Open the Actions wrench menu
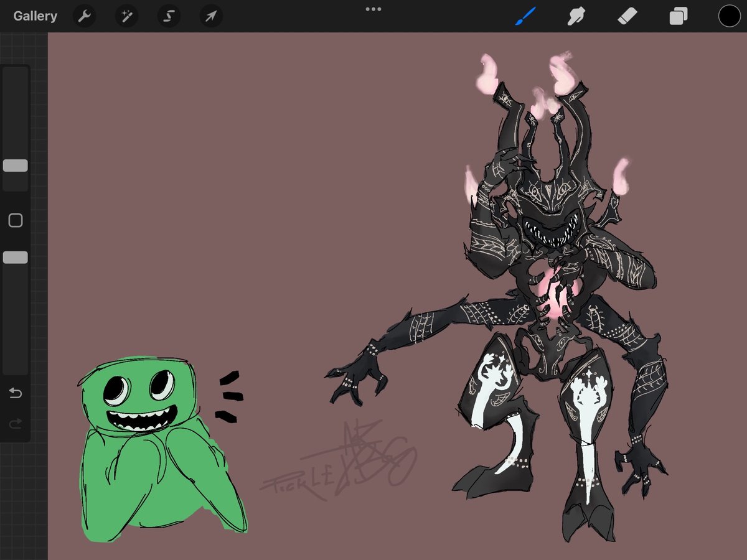This screenshot has width=747, height=560. 84,16
